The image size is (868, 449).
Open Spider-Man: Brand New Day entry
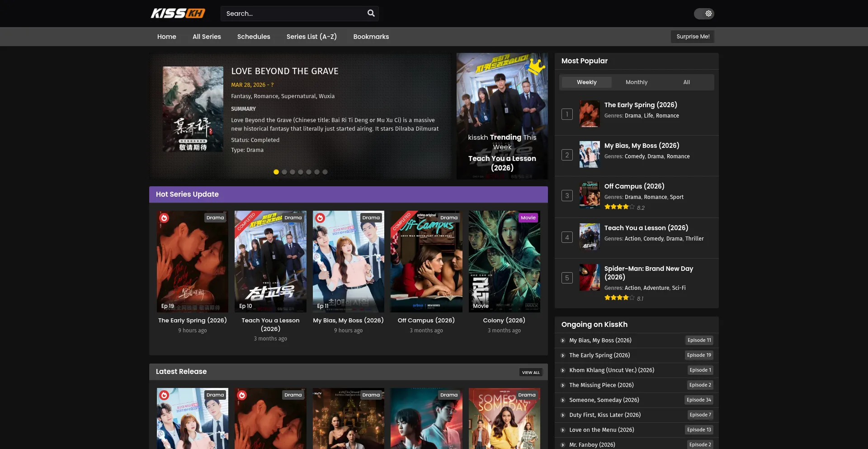coord(649,273)
